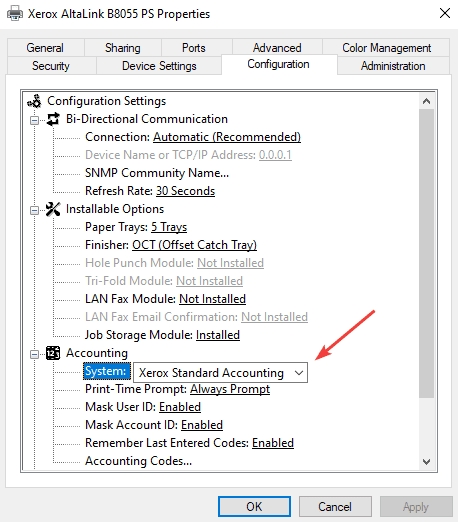This screenshot has width=458, height=522.
Task: Click the Installable Options tools icon
Action: coord(53,209)
